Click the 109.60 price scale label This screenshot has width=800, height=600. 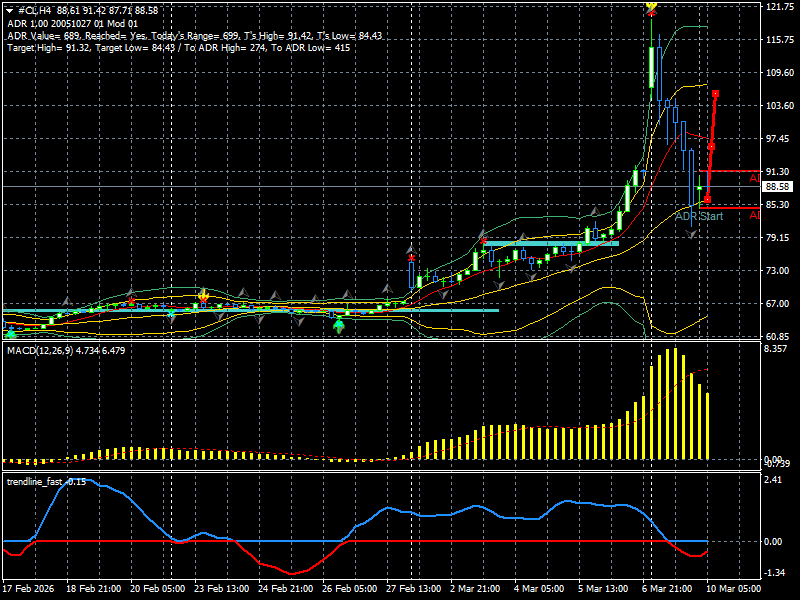[780, 72]
